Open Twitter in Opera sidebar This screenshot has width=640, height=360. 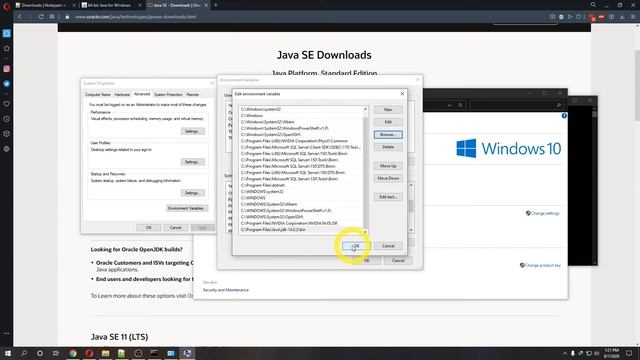(x=7, y=83)
